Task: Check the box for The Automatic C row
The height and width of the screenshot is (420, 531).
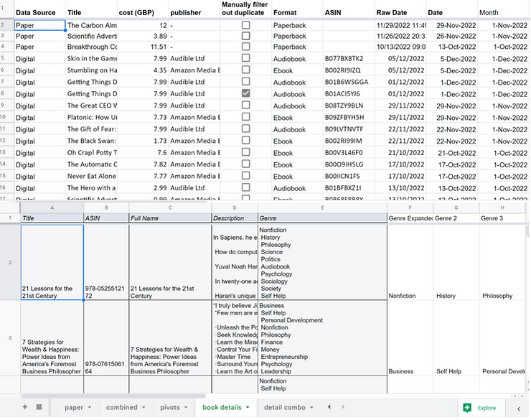Action: click(x=246, y=164)
